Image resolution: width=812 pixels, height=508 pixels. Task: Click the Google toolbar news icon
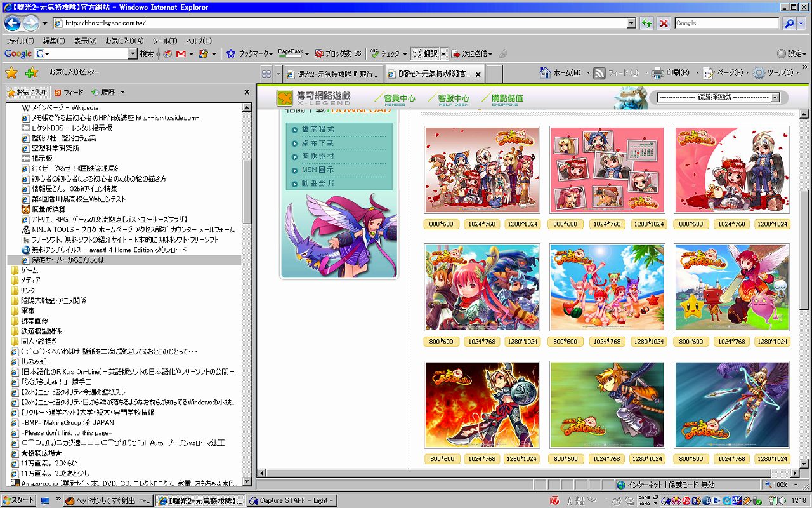point(167,54)
